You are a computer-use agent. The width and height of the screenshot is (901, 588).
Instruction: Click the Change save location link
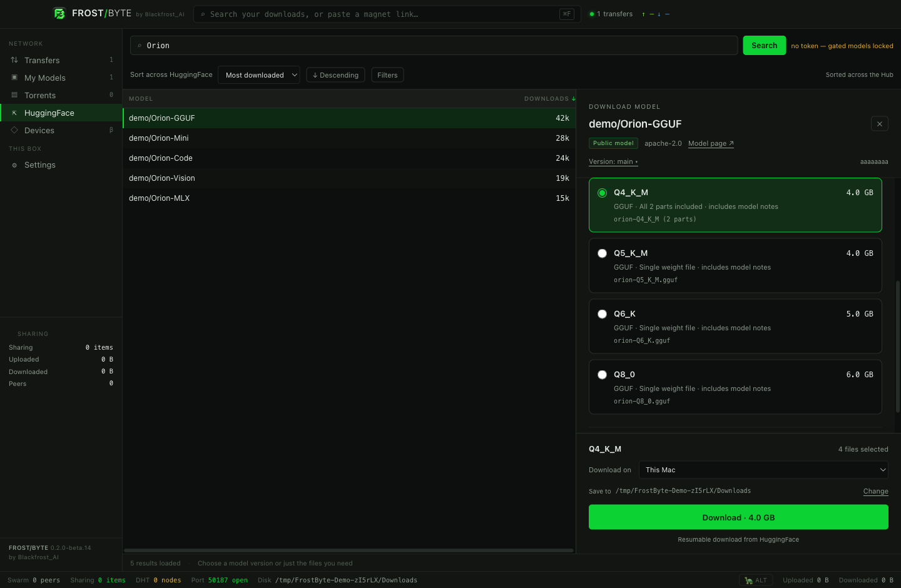coord(876,491)
